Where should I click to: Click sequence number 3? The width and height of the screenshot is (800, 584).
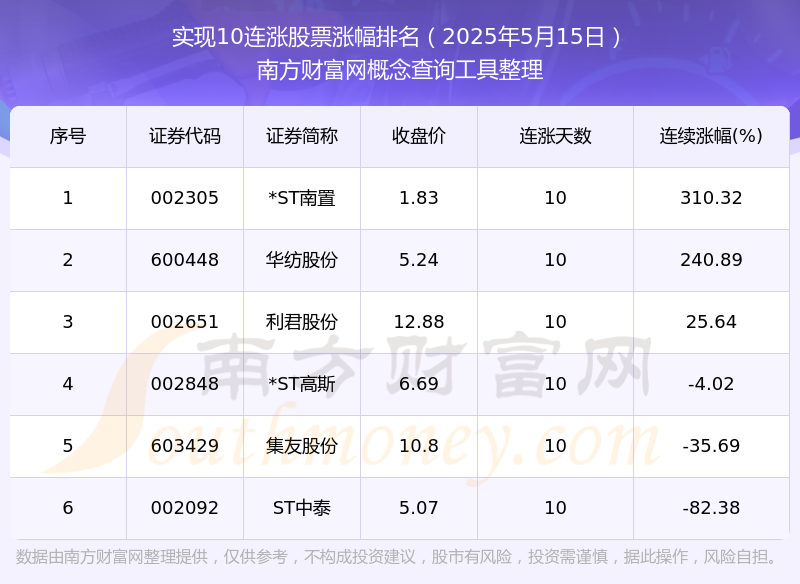coord(68,322)
